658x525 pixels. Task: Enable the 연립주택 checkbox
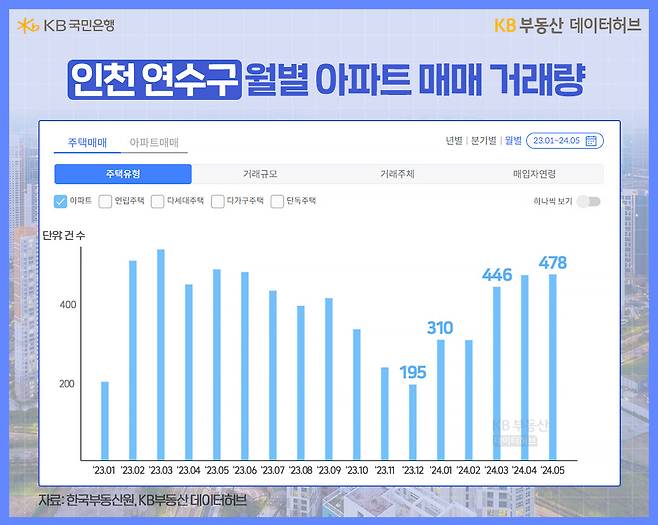tap(105, 201)
